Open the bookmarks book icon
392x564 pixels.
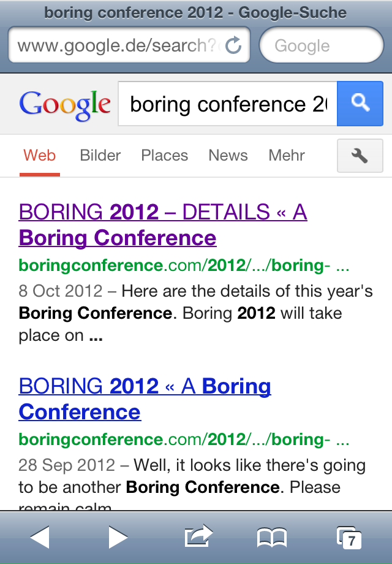[x=272, y=538]
